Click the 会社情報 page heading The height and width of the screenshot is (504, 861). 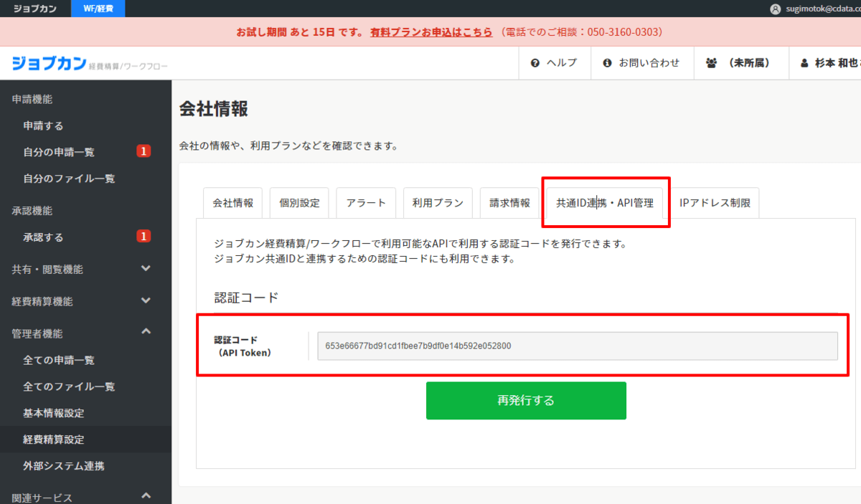coord(213,109)
